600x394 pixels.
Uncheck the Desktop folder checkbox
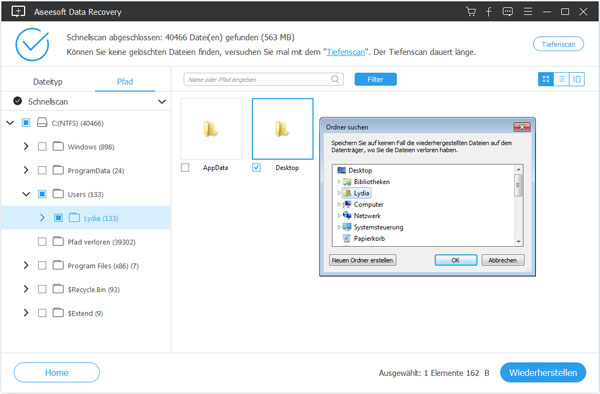pos(257,168)
